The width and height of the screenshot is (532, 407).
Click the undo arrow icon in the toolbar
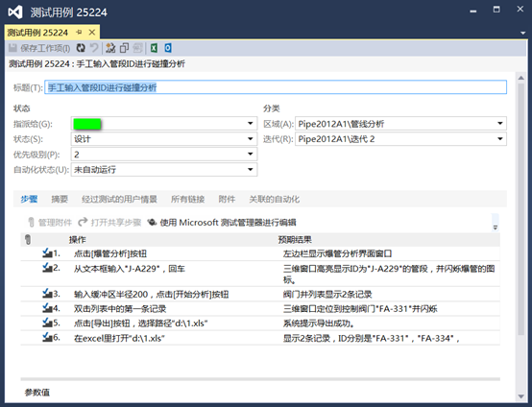click(x=94, y=48)
